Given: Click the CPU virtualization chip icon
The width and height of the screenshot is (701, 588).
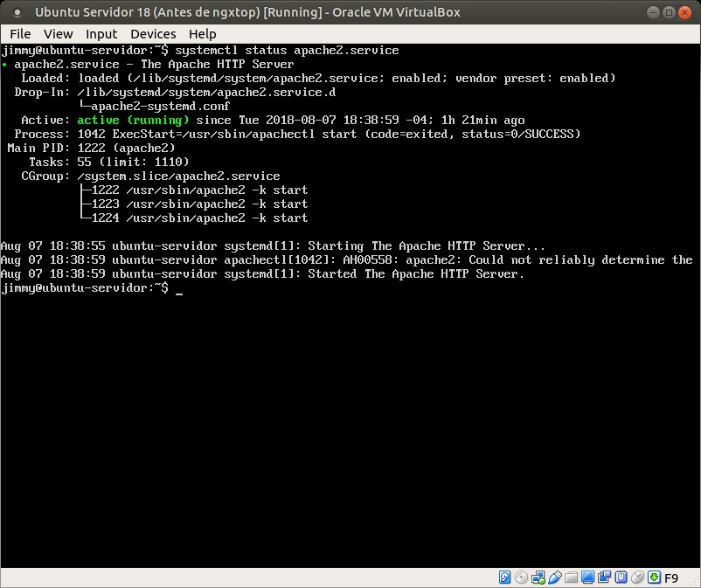Looking at the screenshot, I should (x=621, y=578).
